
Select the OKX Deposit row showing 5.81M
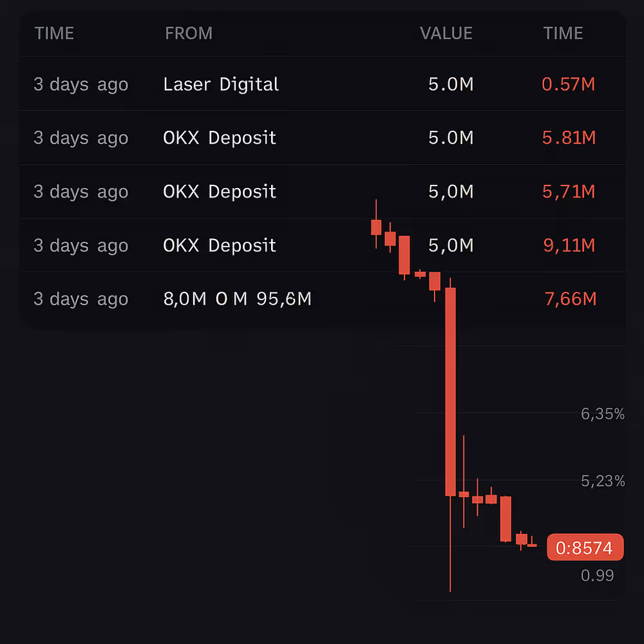point(220,138)
